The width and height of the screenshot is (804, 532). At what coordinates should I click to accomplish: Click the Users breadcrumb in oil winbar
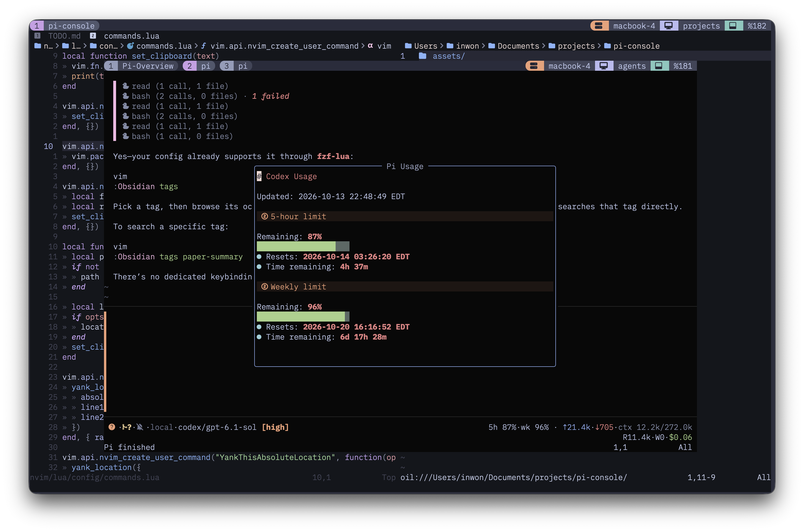pyautogui.click(x=426, y=46)
